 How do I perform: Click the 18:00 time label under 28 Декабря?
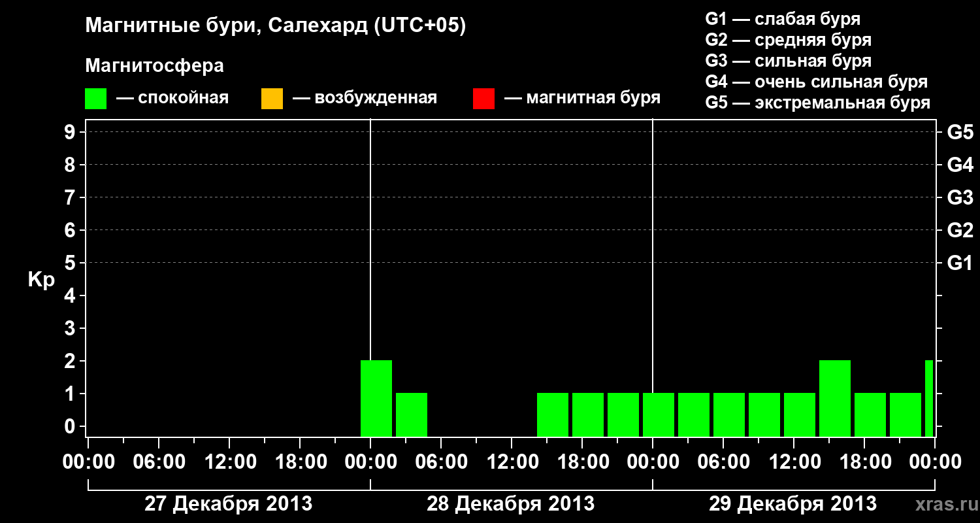(x=583, y=462)
